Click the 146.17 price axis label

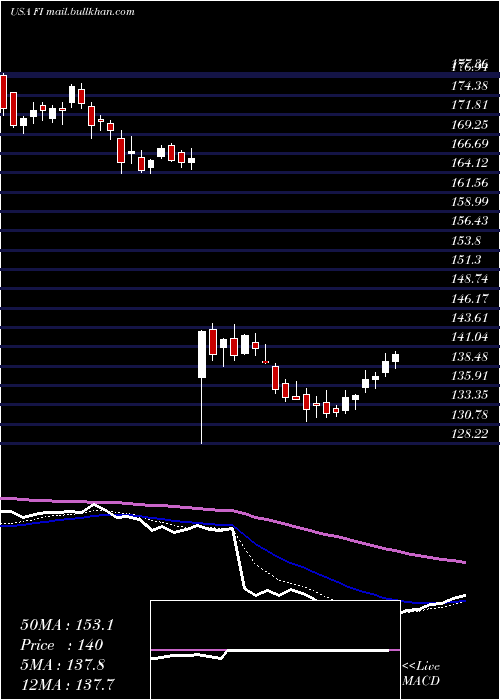[x=470, y=299]
